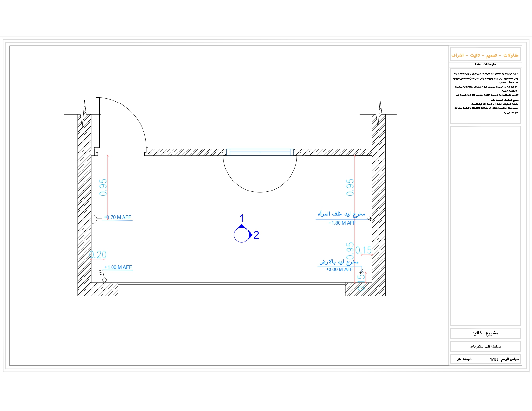Select the +0.00 M AFF height label
532x411 pixels.
point(340,269)
